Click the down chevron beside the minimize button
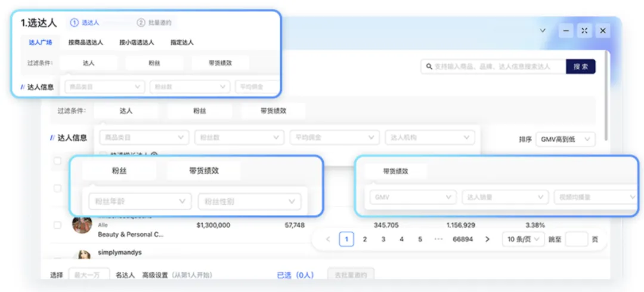 (x=543, y=30)
